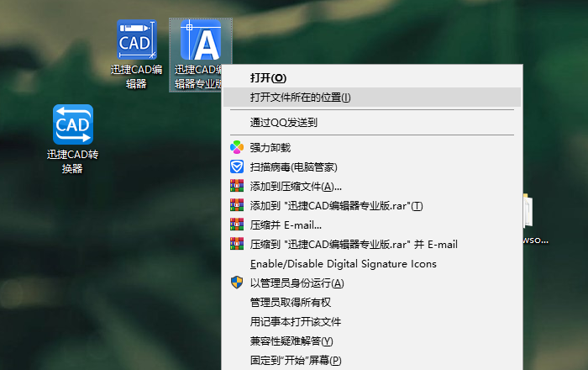Choose 以管理员身份运行(A) menu entry
This screenshot has width=588, height=370.
371,283
